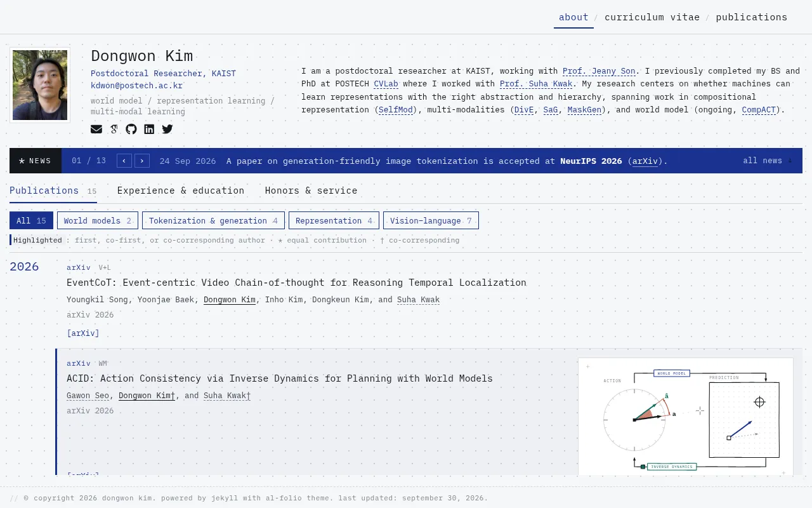
Task: Click the kdwon@postech.ac.kr email address
Action: [136, 85]
